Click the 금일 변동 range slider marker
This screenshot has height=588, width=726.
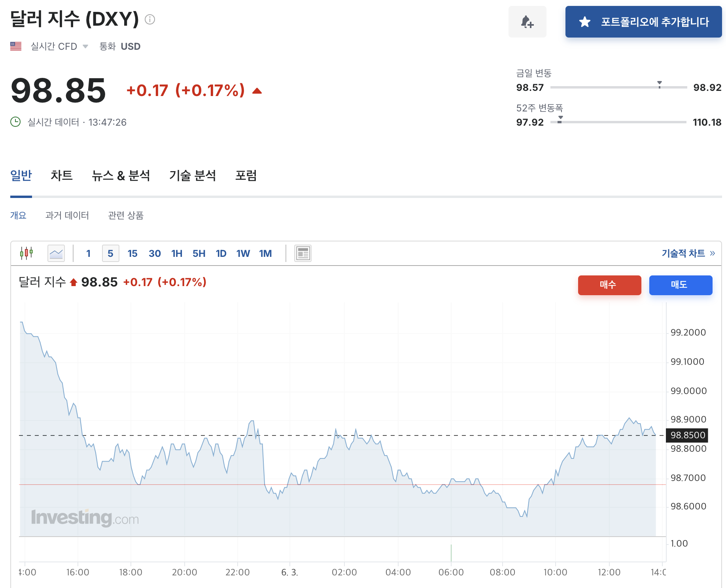pyautogui.click(x=660, y=85)
